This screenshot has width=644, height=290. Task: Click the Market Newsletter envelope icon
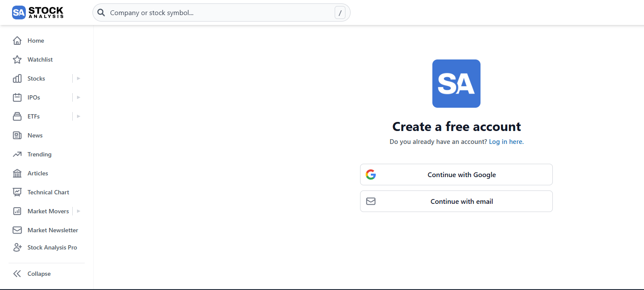pyautogui.click(x=17, y=230)
